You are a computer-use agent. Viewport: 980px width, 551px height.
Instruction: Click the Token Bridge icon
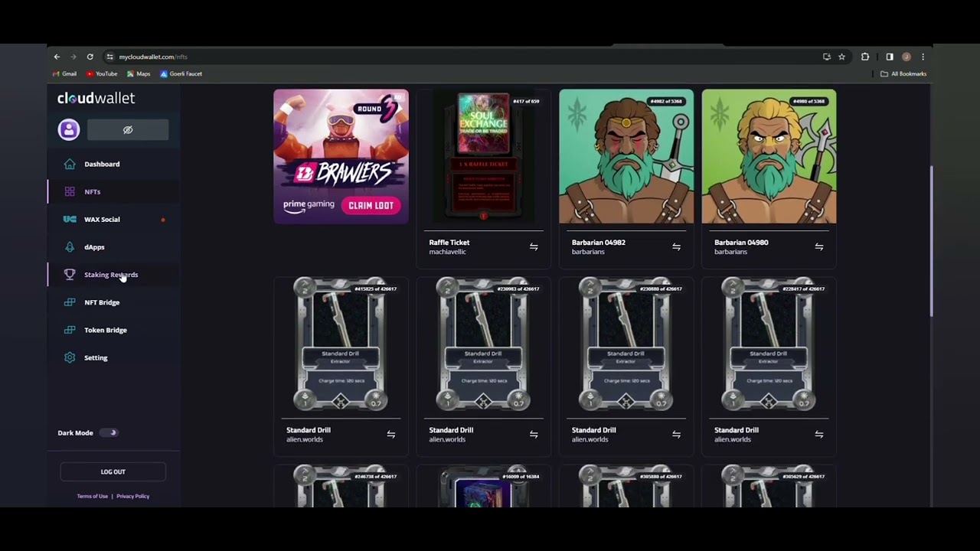click(x=70, y=330)
